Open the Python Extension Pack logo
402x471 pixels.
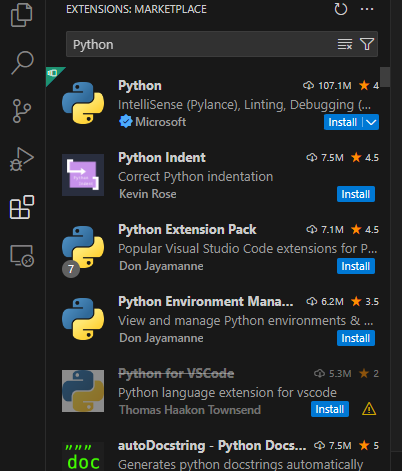[x=83, y=247]
